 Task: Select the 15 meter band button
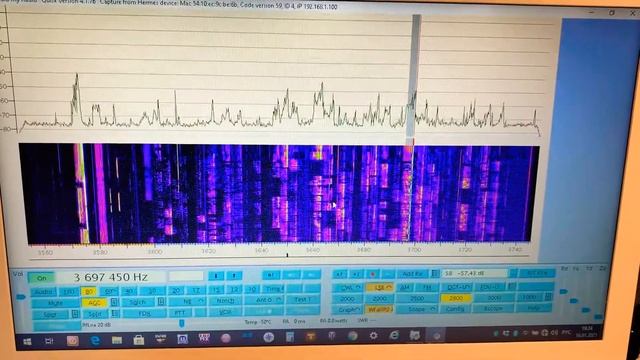tap(216, 290)
